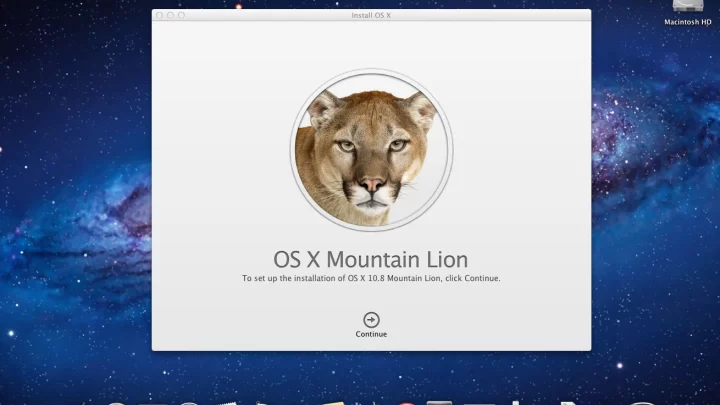The width and height of the screenshot is (720, 405).
Task: Zoom the Install OS X window
Action: pyautogui.click(x=182, y=15)
